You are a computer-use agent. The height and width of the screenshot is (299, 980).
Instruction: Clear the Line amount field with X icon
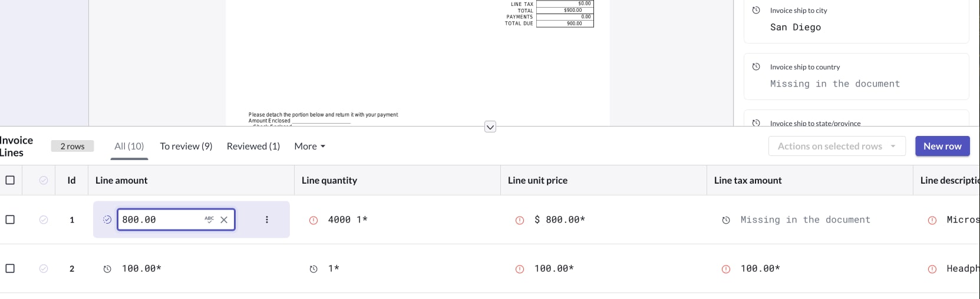pos(224,220)
